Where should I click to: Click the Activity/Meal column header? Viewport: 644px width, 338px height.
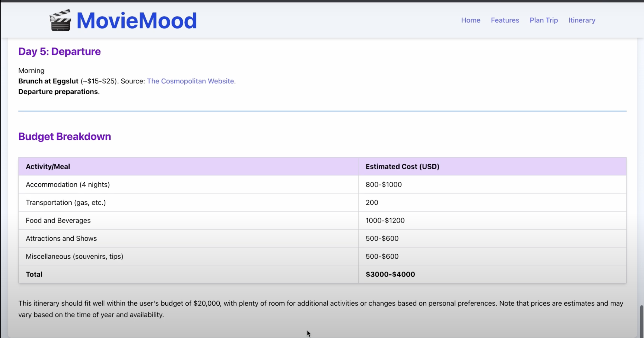coord(48,167)
